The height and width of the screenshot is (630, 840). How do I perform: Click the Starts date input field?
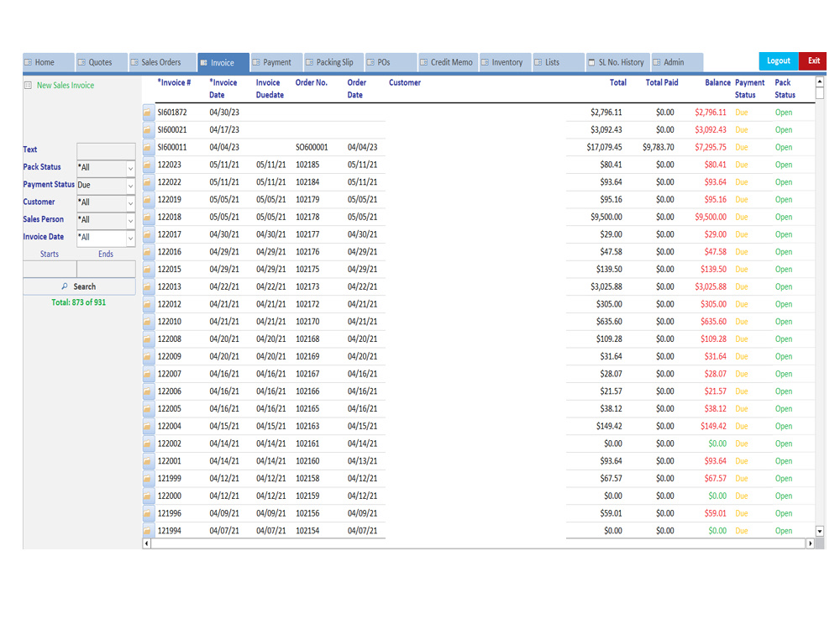click(x=50, y=269)
